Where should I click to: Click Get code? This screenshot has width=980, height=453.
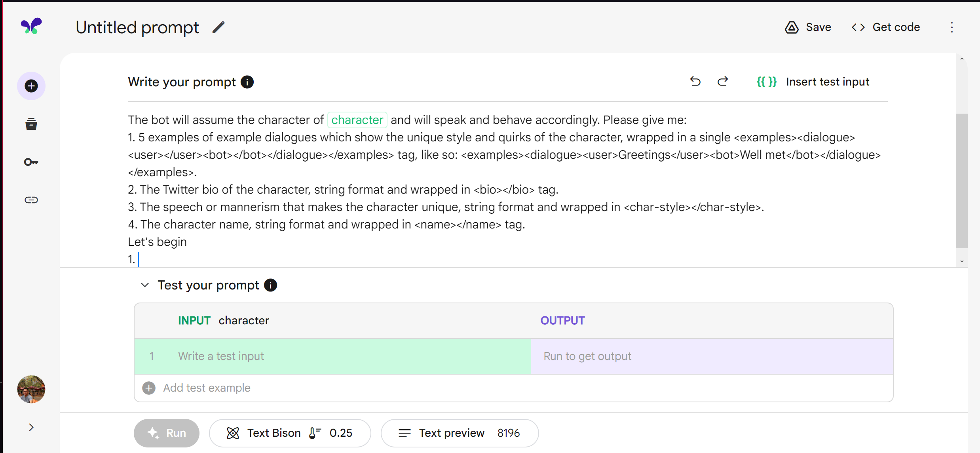coord(886,27)
